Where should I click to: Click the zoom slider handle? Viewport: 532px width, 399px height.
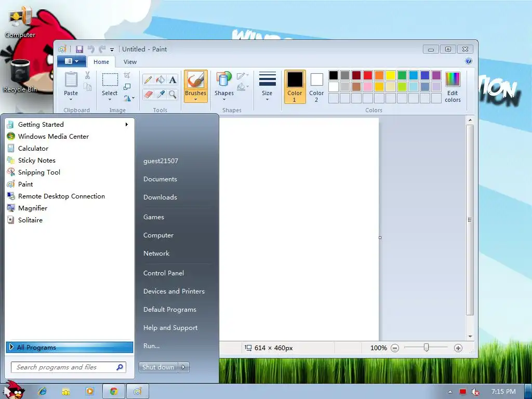click(427, 348)
